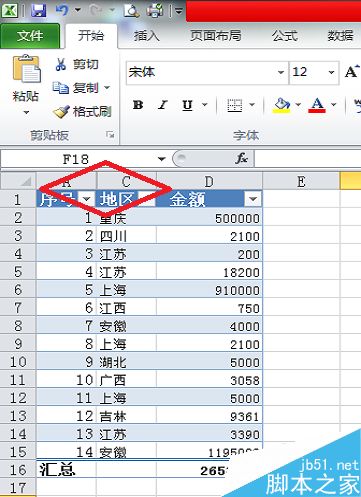Image resolution: width=361 pixels, height=497 pixels.
Task: Apply cell borders icon
Action: coord(235,105)
